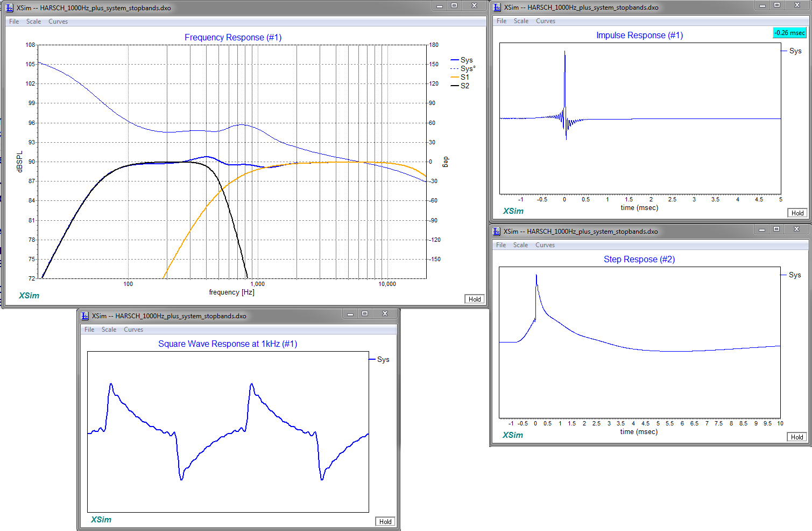Click Hold button in Frequency Response window

click(475, 299)
